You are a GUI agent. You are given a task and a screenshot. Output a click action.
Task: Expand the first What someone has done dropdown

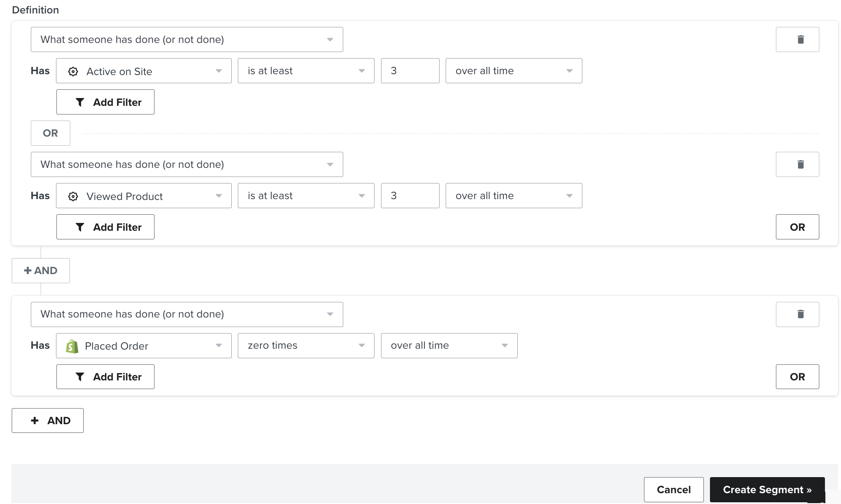(x=187, y=39)
